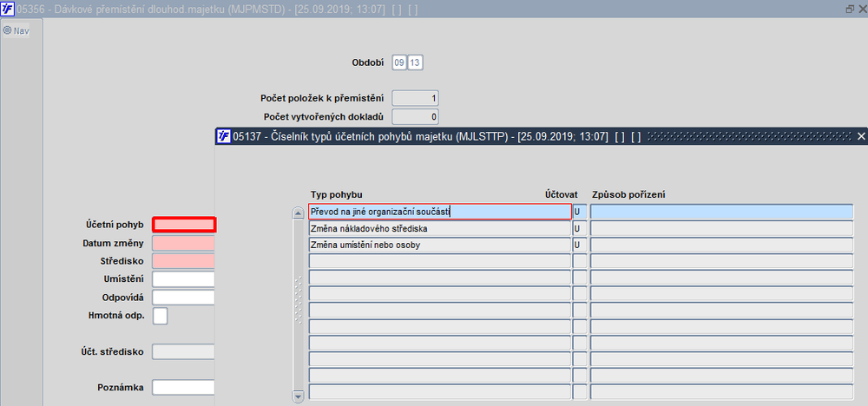The width and height of the screenshot is (868, 406).
Task: Click the Způsob pořízení column header
Action: (x=628, y=194)
